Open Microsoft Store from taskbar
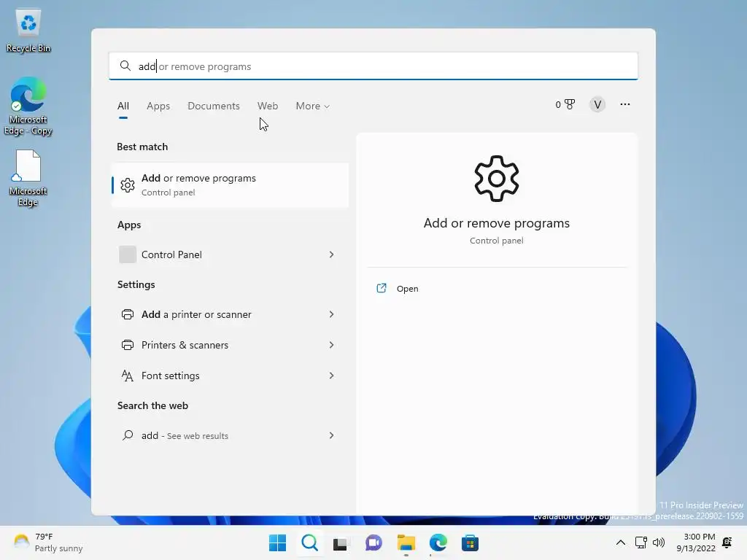The image size is (747, 560). pos(470,542)
